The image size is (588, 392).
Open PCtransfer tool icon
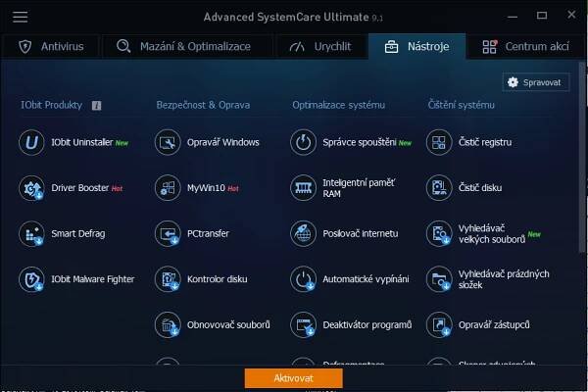pos(168,233)
